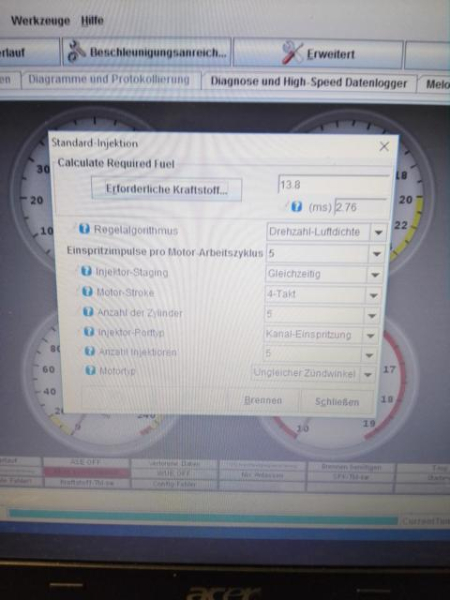
Task: Open help icon for Motor-Stroke
Action: point(87,292)
